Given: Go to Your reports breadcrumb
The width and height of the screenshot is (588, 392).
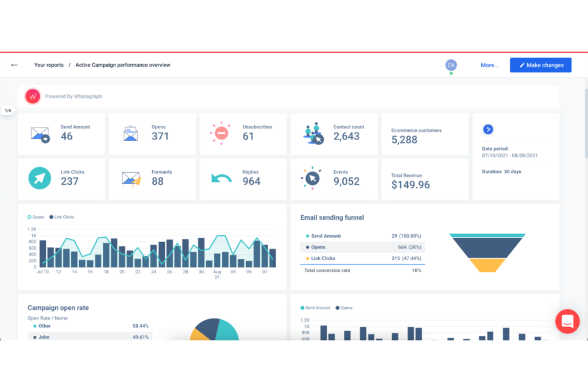Looking at the screenshot, I should click(49, 65).
